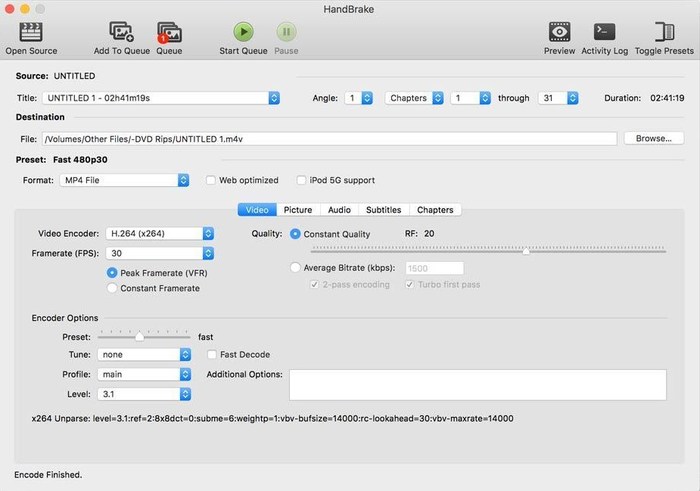Toggle Turbo first pass checkbox

pos(409,285)
